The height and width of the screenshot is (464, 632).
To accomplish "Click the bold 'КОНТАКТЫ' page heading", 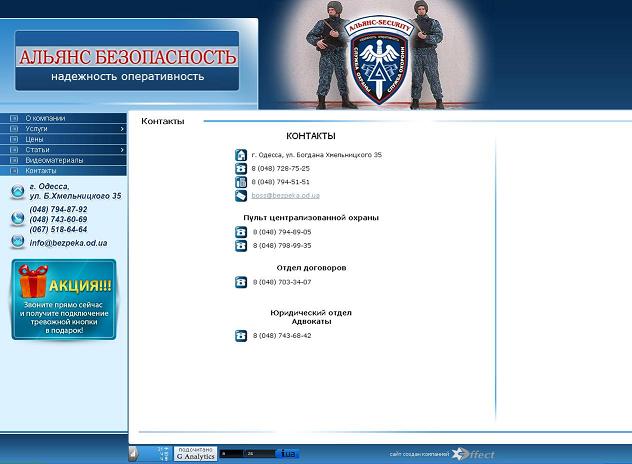I will 311,136.
